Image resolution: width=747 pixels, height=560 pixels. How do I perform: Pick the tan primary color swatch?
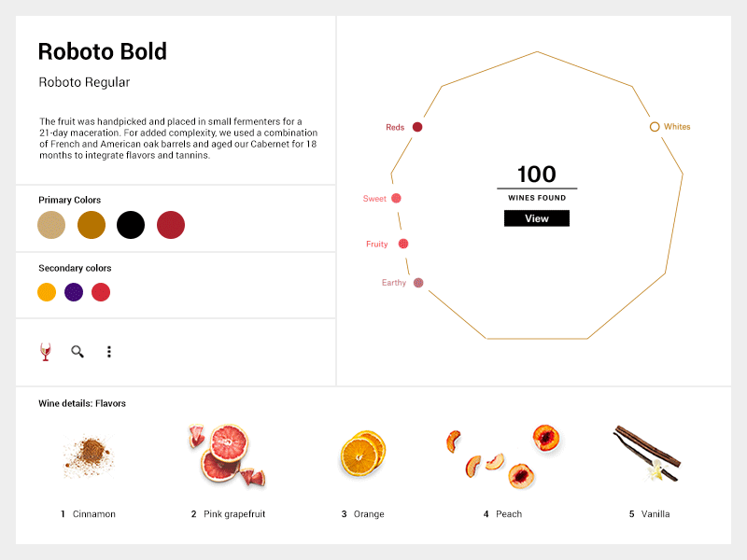[x=51, y=225]
